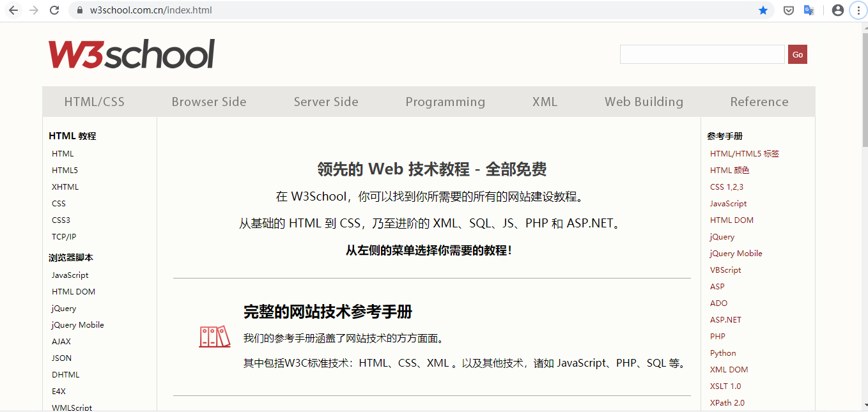Focus the address bar URL
Viewport: 868px width, 412px height.
coord(151,10)
